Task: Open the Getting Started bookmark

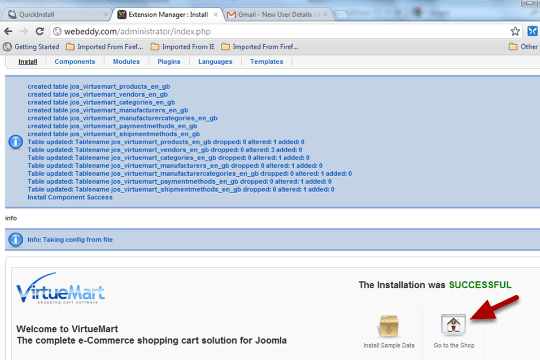Action: pyautogui.click(x=31, y=47)
